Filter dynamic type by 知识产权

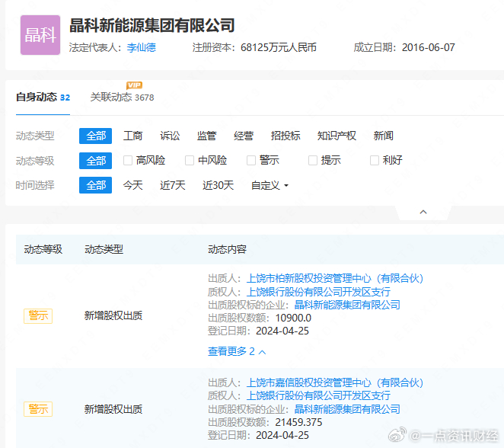click(337, 136)
